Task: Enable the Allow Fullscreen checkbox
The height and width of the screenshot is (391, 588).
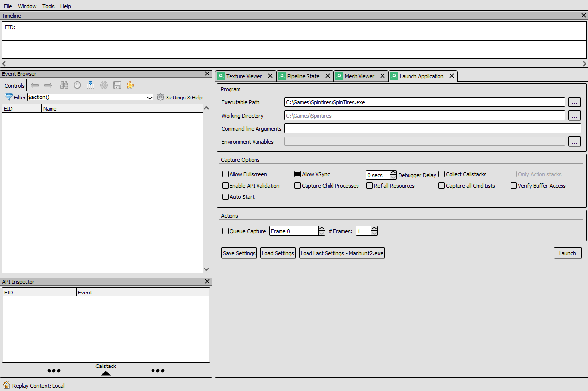Action: [x=226, y=174]
